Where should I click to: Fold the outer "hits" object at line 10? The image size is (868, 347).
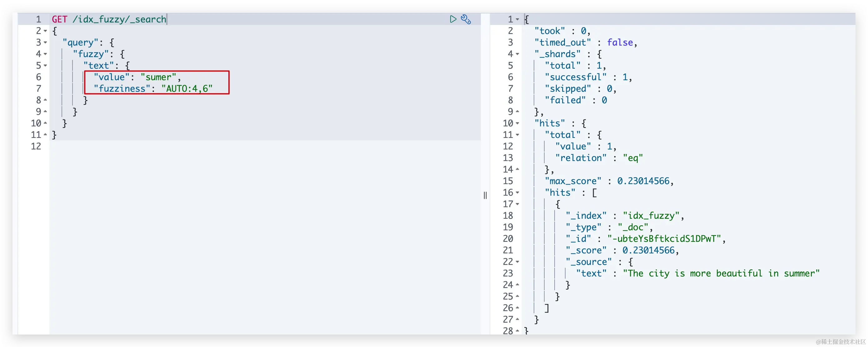click(517, 123)
